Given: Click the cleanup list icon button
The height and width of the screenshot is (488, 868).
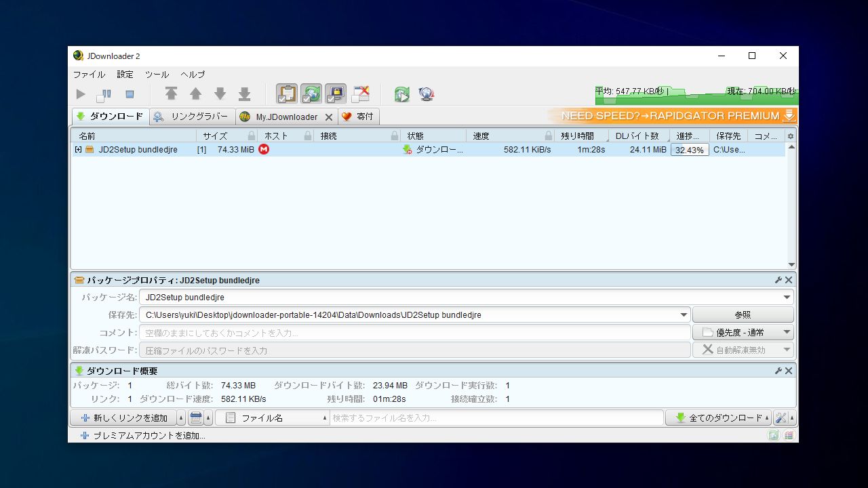Looking at the screenshot, I should click(x=196, y=418).
